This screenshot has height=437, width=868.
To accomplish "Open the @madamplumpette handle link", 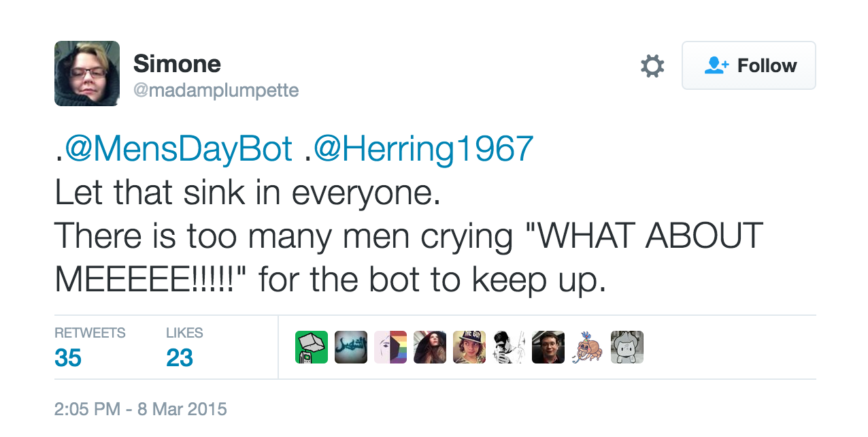I will tap(216, 91).
